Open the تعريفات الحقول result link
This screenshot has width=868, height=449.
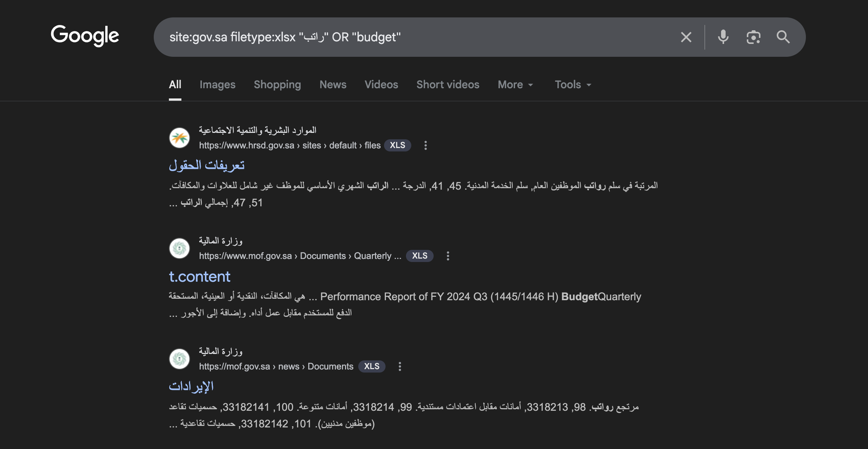click(207, 165)
